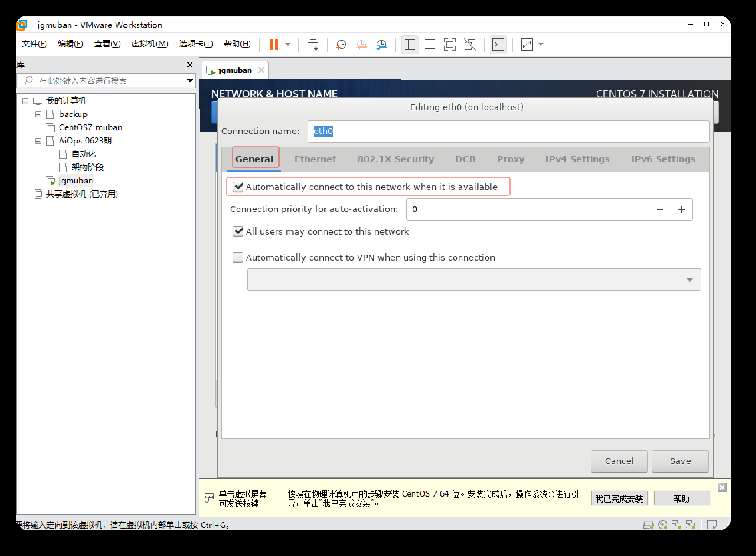Open the console view icon

coord(498,44)
